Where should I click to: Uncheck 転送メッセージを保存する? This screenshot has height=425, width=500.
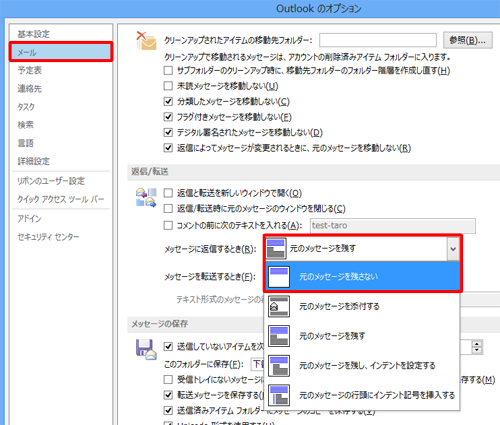(168, 395)
